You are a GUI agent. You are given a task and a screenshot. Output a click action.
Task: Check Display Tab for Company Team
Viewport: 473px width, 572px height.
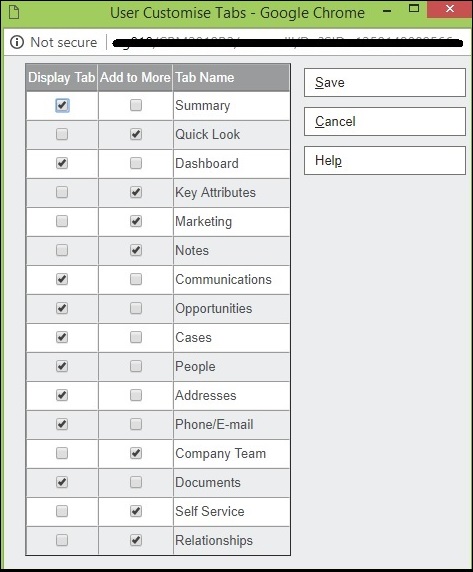click(x=62, y=453)
